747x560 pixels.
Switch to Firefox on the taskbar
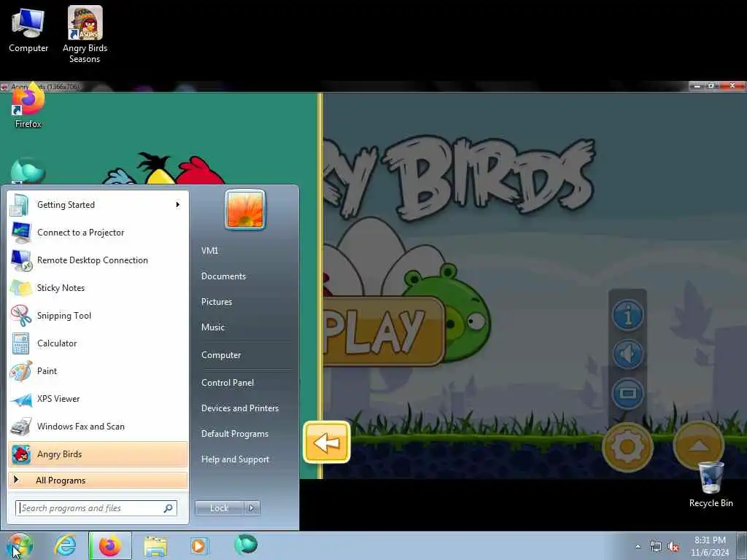click(110, 545)
